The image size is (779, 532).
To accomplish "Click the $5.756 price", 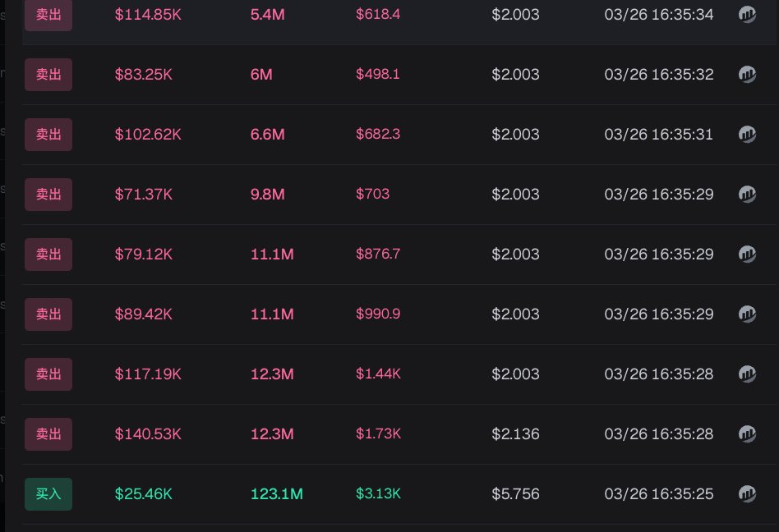I will coord(516,493).
